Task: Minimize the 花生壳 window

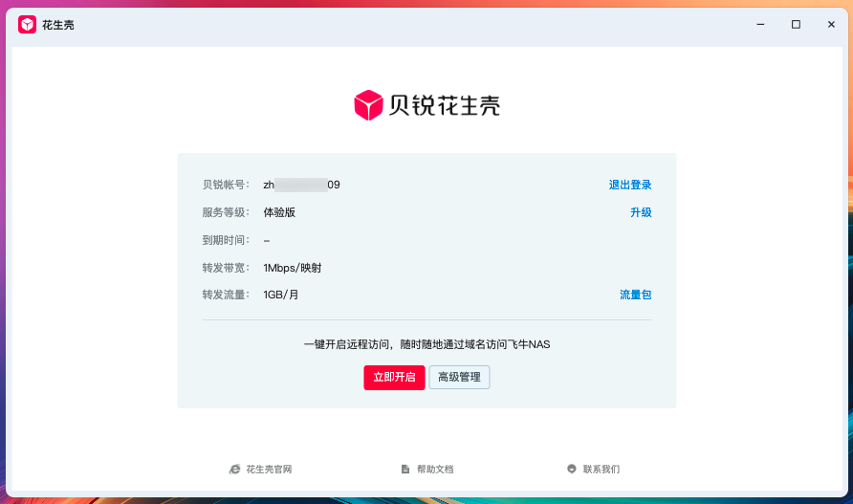Action: (760, 25)
